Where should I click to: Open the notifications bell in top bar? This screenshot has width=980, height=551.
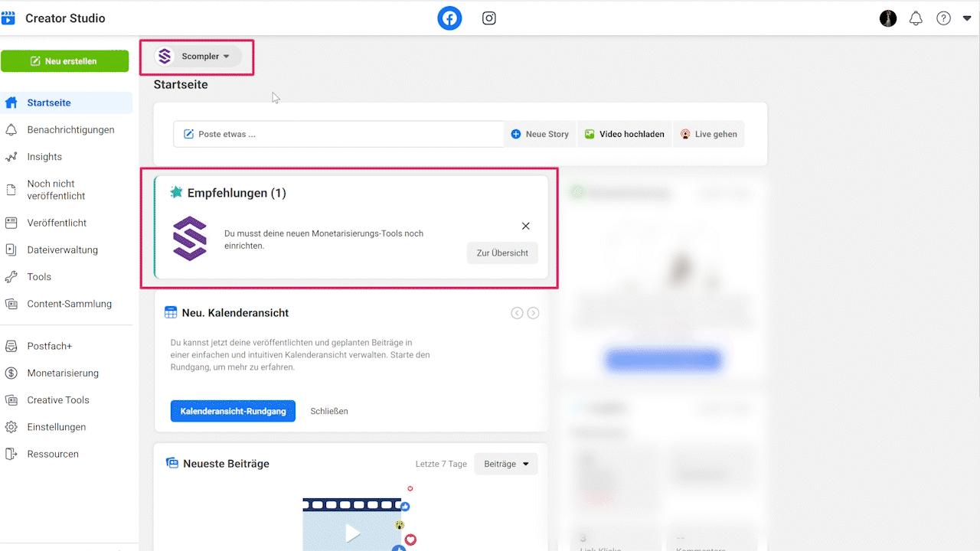tap(916, 18)
